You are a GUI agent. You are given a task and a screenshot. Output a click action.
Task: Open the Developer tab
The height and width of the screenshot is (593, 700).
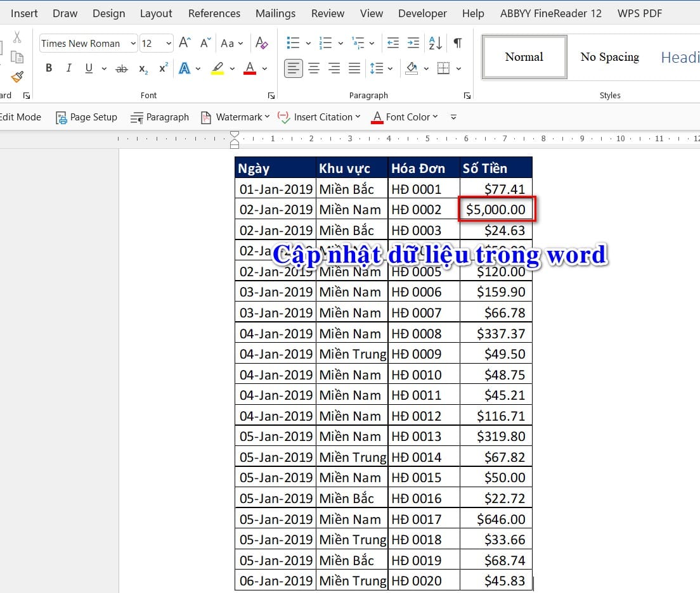pyautogui.click(x=422, y=13)
